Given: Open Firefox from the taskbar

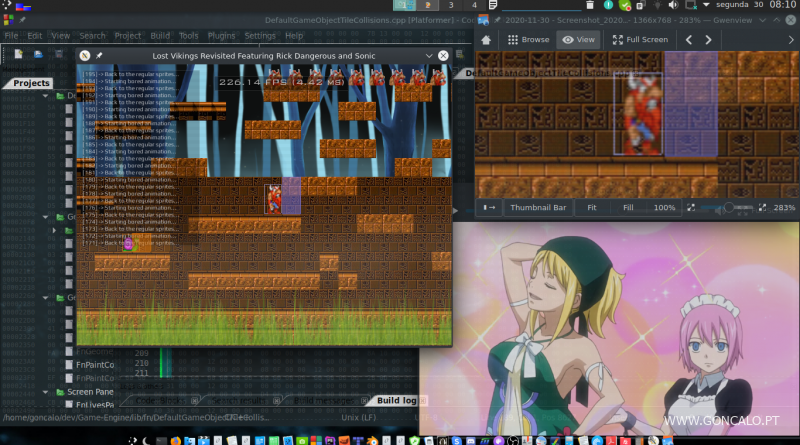Looking at the screenshot, I should 176,438.
